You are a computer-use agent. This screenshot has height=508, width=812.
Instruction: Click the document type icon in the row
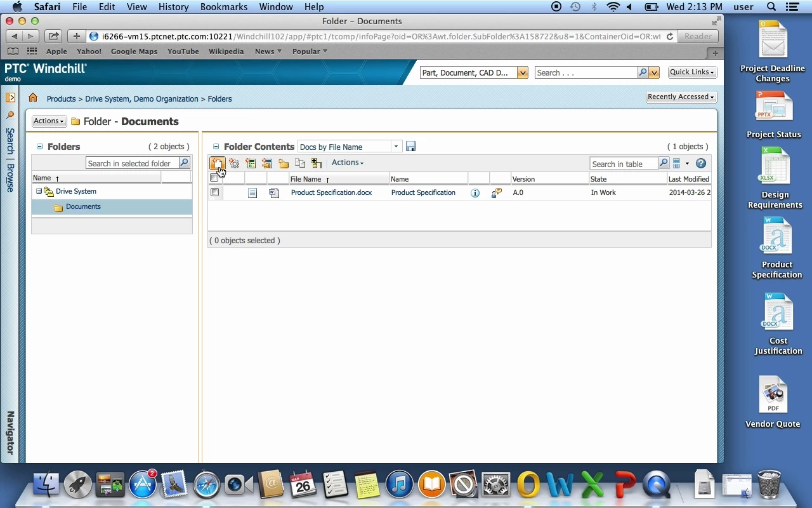[252, 193]
